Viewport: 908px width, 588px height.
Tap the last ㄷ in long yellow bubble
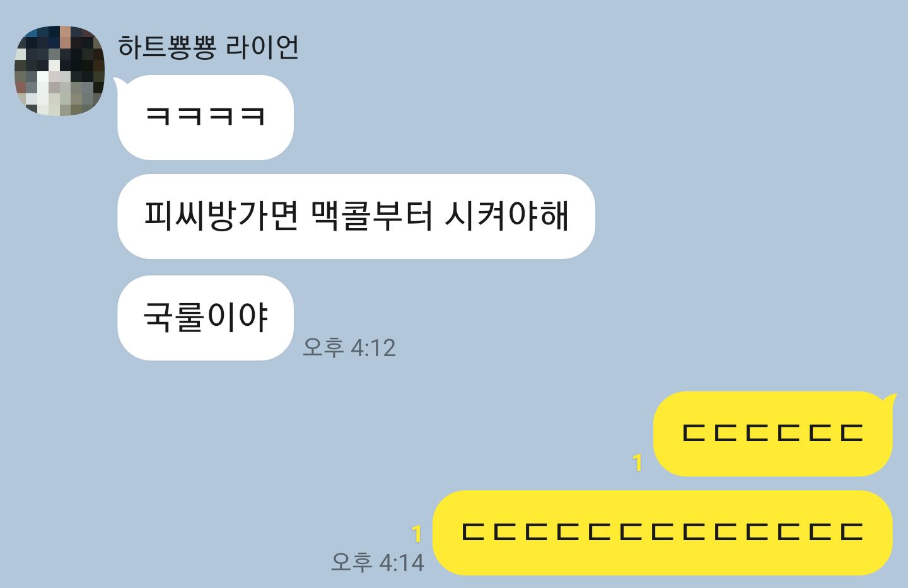[851, 531]
